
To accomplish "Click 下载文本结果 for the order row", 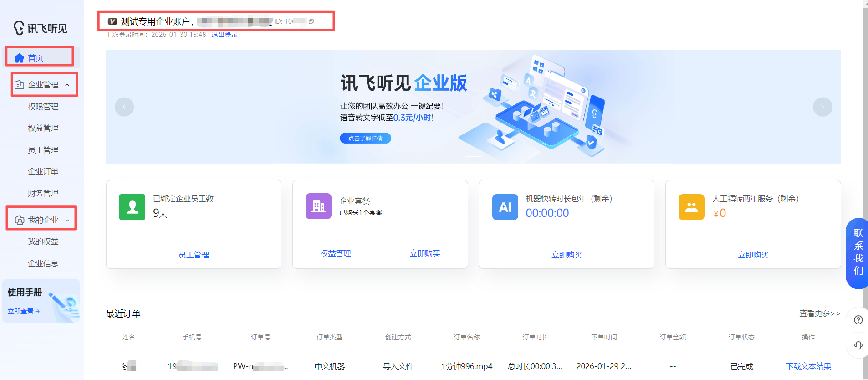I will tap(808, 366).
